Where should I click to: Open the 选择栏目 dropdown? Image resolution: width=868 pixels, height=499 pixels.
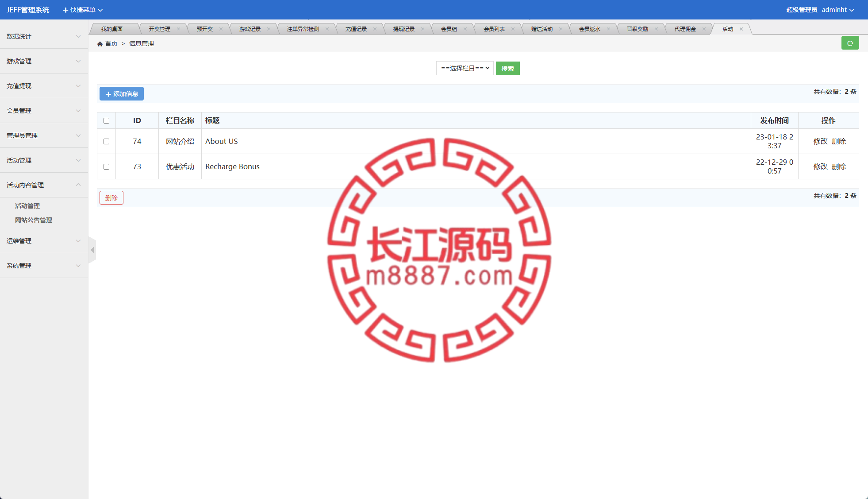pos(465,68)
